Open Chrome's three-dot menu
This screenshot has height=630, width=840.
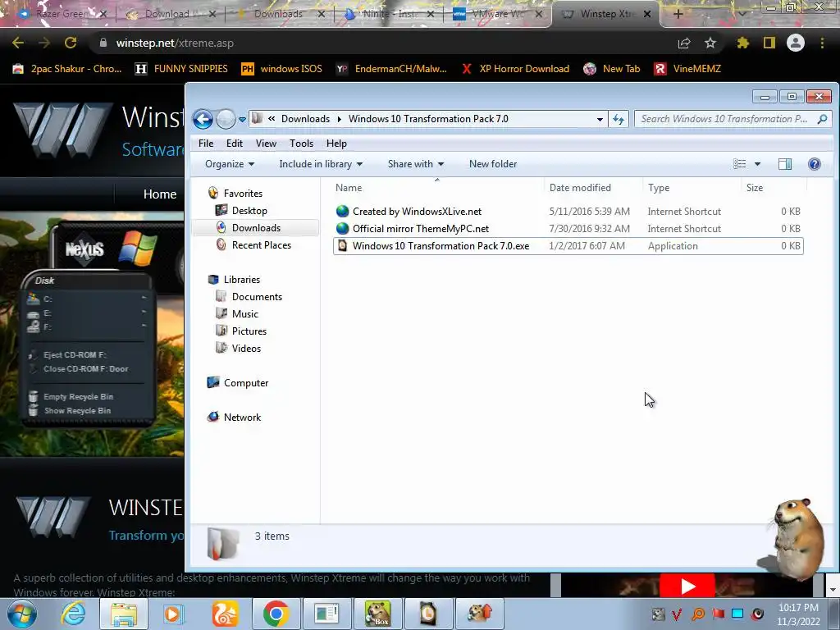click(x=822, y=43)
